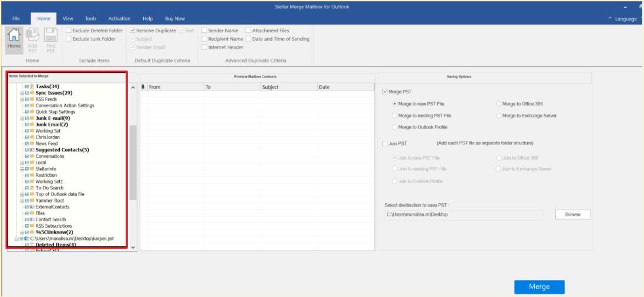Click the Conversation Action Settings folder icon

point(32,106)
